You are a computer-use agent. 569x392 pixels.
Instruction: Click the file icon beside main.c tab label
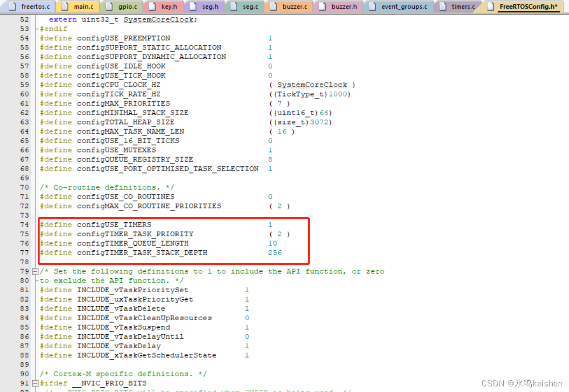(65, 7)
